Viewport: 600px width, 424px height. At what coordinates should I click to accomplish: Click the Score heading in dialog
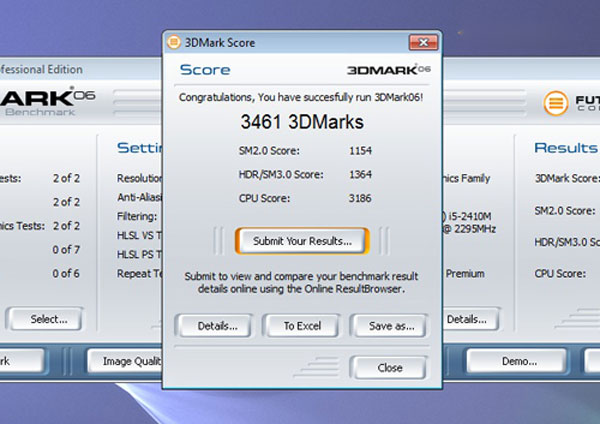(205, 70)
